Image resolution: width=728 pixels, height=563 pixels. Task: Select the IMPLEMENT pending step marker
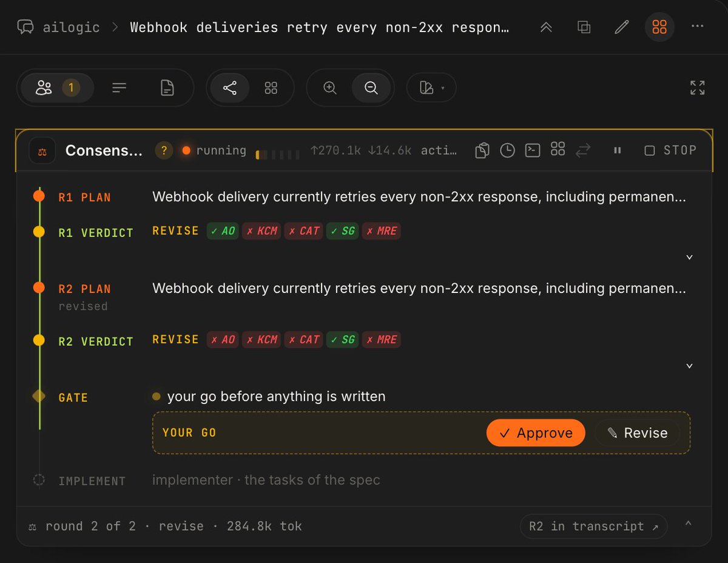click(39, 480)
